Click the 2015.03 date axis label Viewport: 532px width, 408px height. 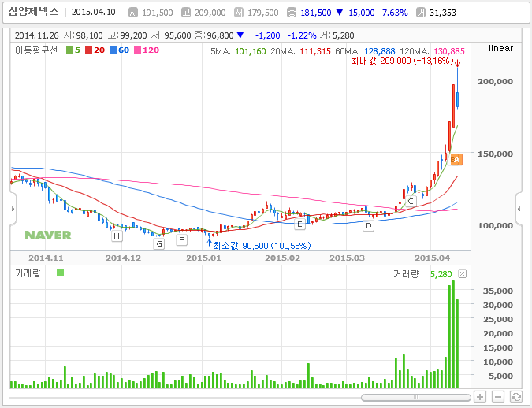(347, 258)
